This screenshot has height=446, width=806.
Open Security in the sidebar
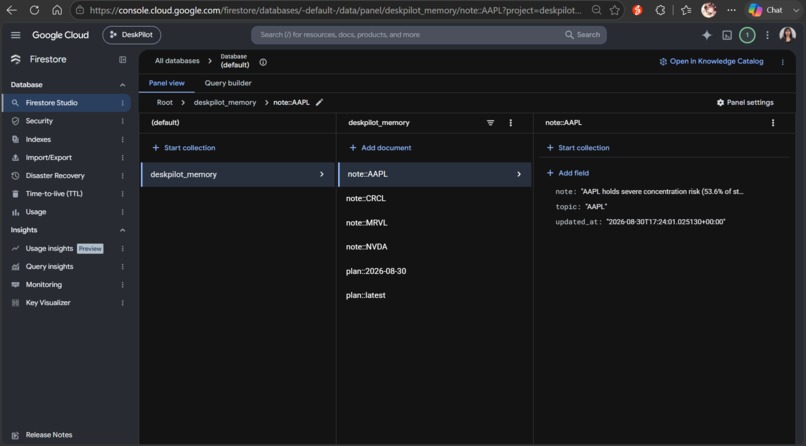(39, 121)
